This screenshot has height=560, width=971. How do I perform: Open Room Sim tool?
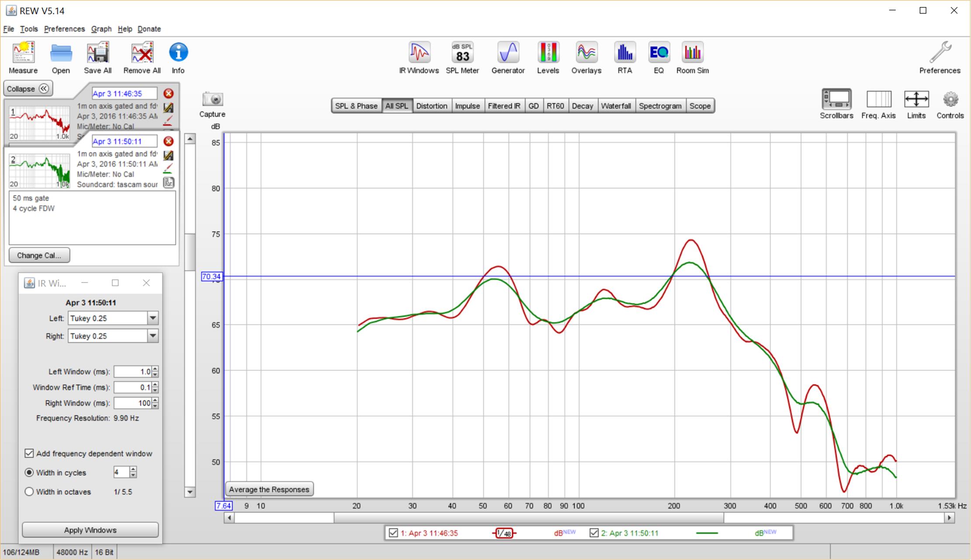coord(693,58)
